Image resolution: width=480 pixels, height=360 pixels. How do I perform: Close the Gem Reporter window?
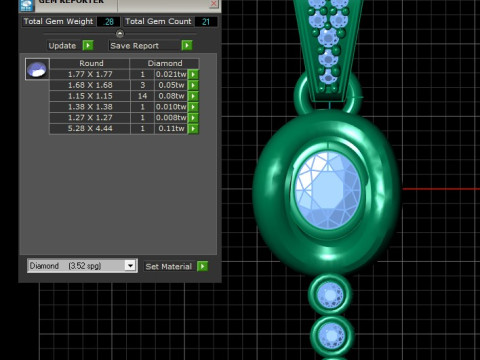click(214, 4)
